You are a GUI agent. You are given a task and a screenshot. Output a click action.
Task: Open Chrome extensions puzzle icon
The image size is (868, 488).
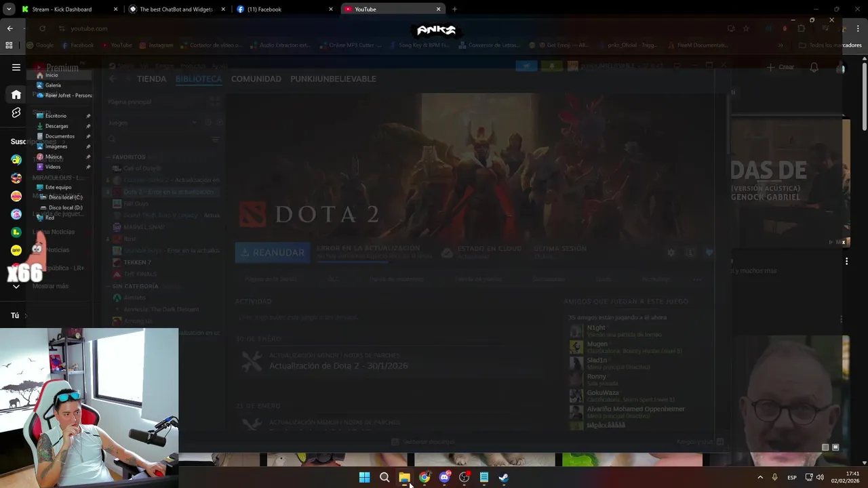(802, 28)
